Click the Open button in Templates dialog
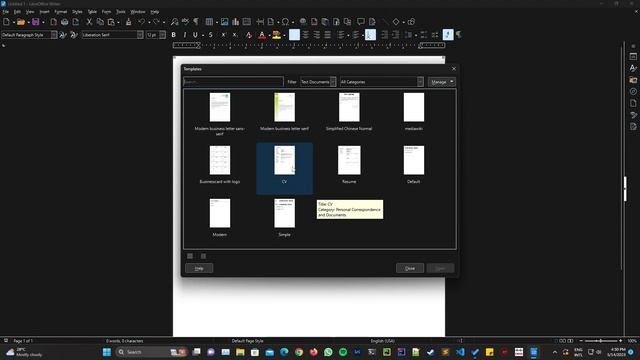Image resolution: width=640 pixels, height=360 pixels. [440, 268]
